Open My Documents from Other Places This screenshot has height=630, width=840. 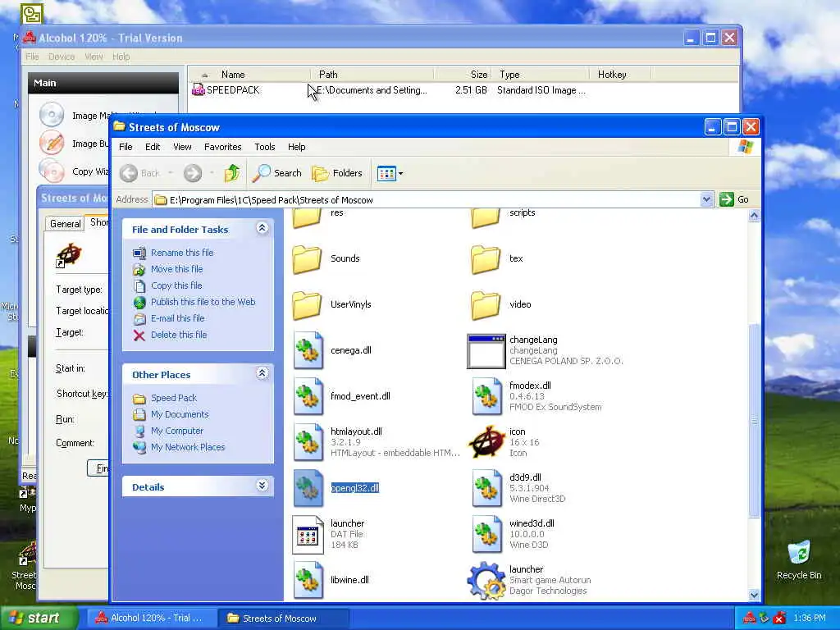180,414
